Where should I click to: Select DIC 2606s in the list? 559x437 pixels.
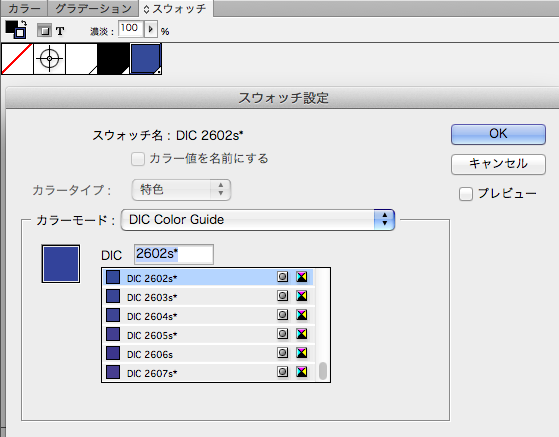(208, 354)
